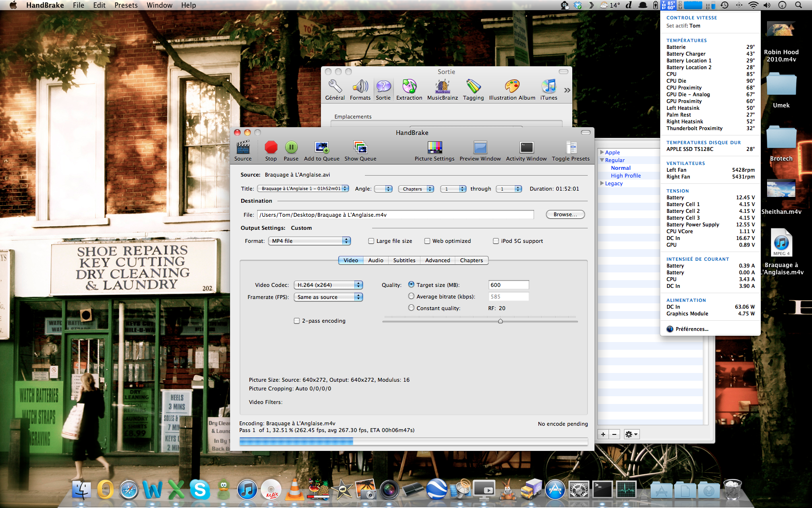
Task: Switch to the Subtitles tab
Action: [404, 260]
